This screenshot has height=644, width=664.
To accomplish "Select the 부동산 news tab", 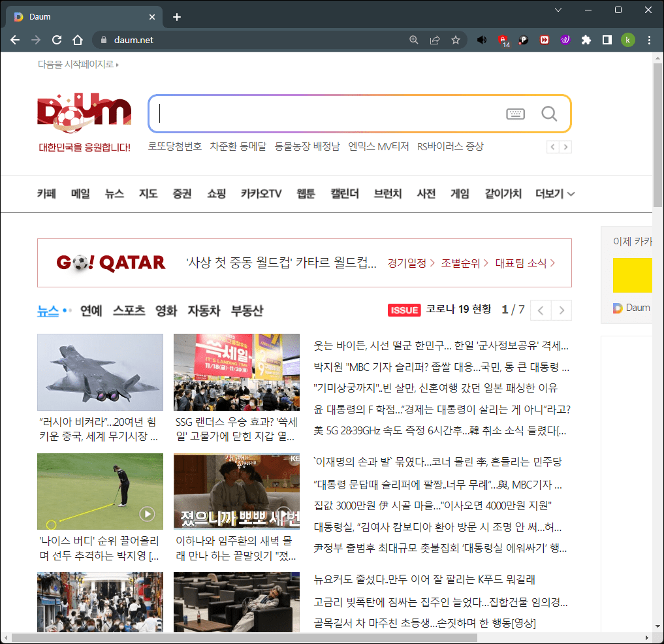I will [x=247, y=310].
